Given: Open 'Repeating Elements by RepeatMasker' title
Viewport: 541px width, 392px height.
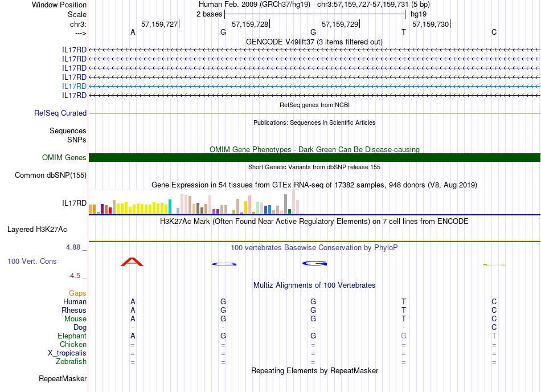Looking at the screenshot, I should pos(314,370).
